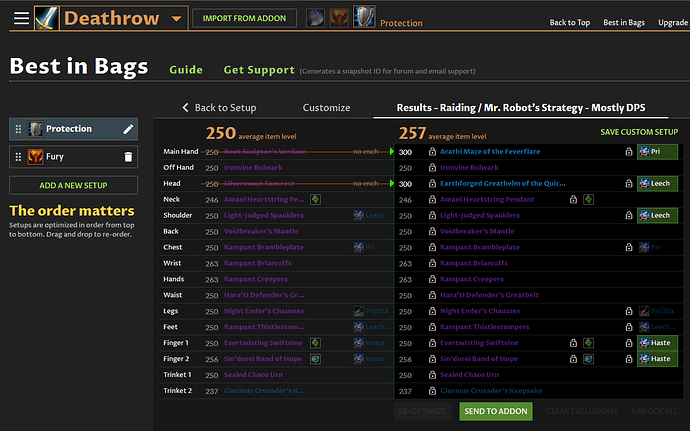Image resolution: width=690 pixels, height=431 pixels.
Task: Select the Arms spec icon in header
Action: coord(315,18)
